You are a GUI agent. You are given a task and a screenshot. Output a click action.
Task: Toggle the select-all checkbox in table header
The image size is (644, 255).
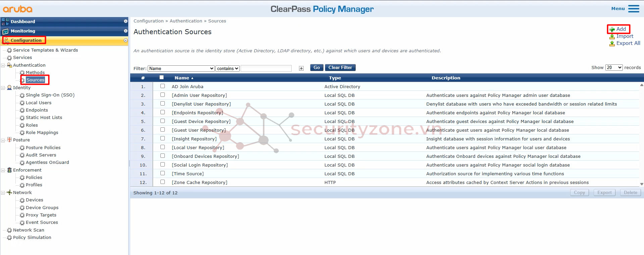point(162,77)
